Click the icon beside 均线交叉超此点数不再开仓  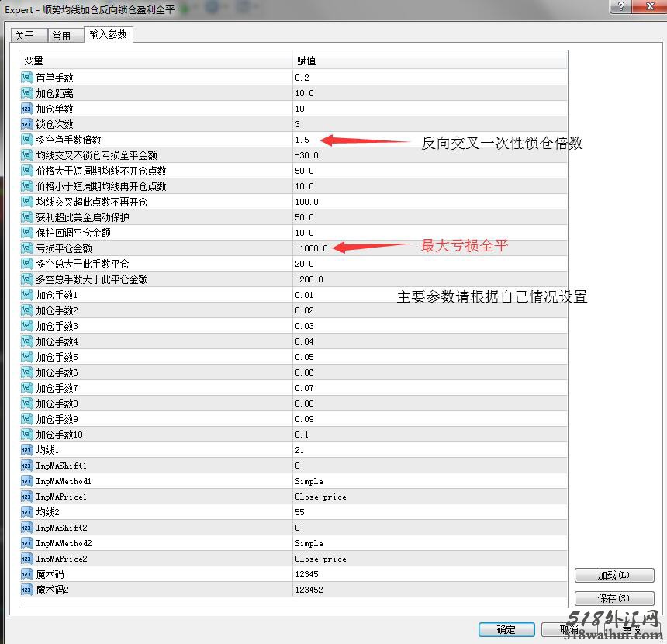(x=26, y=201)
